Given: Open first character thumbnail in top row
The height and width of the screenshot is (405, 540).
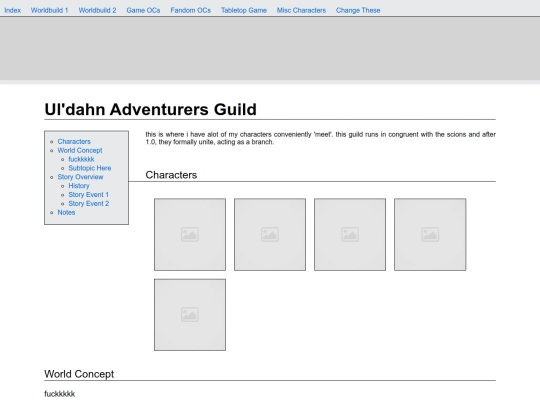Looking at the screenshot, I should pyautogui.click(x=190, y=235).
